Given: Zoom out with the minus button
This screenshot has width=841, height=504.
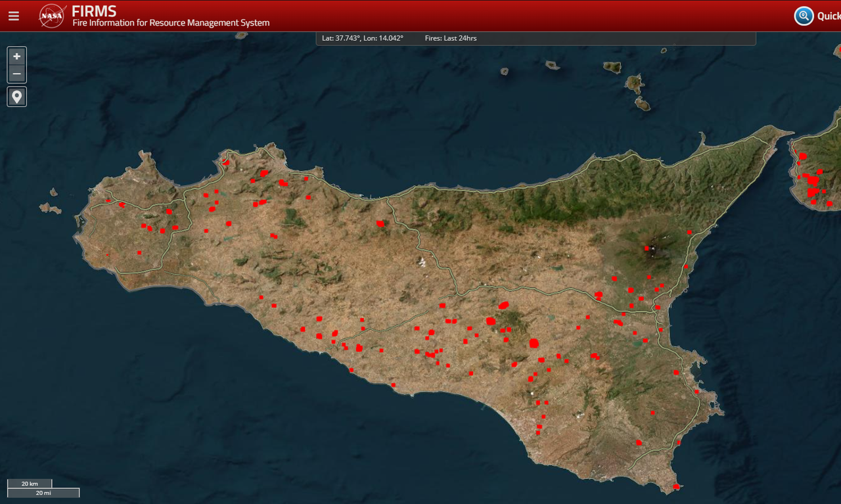Looking at the screenshot, I should (x=17, y=74).
